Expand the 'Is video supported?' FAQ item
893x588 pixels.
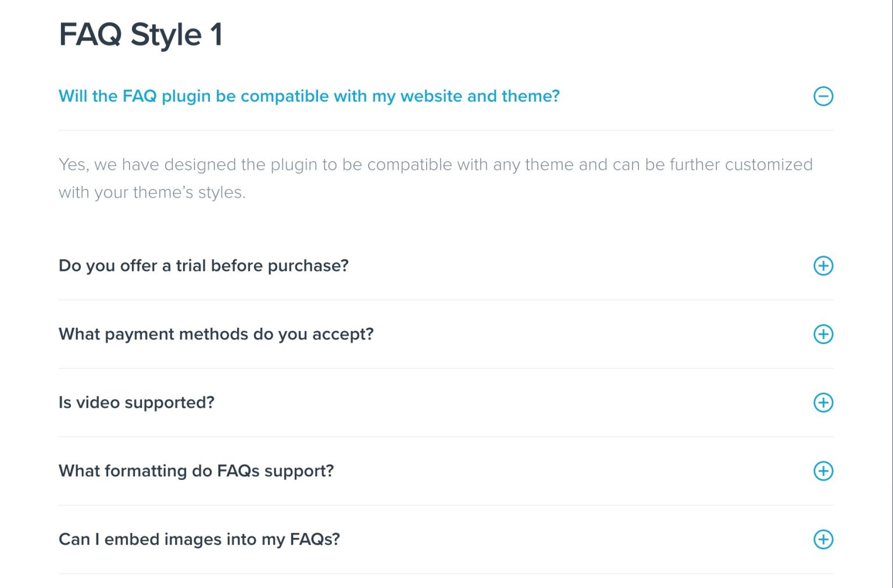[x=136, y=402]
